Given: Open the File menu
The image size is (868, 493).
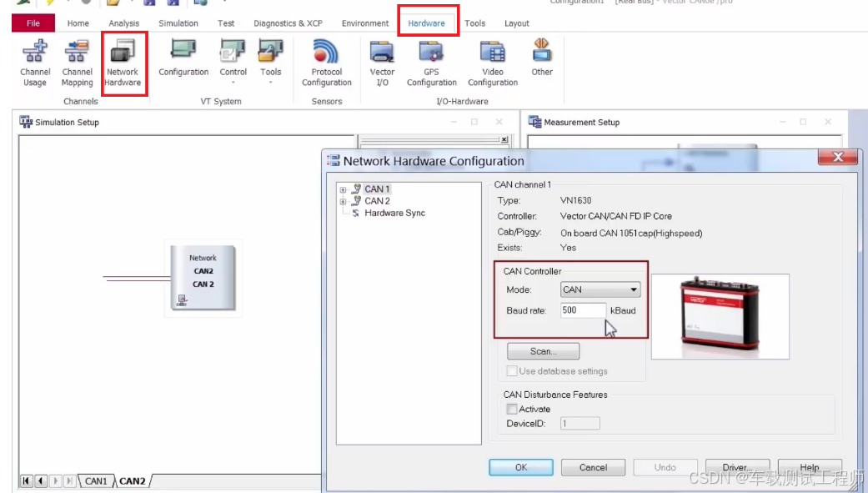Looking at the screenshot, I should click(x=33, y=23).
